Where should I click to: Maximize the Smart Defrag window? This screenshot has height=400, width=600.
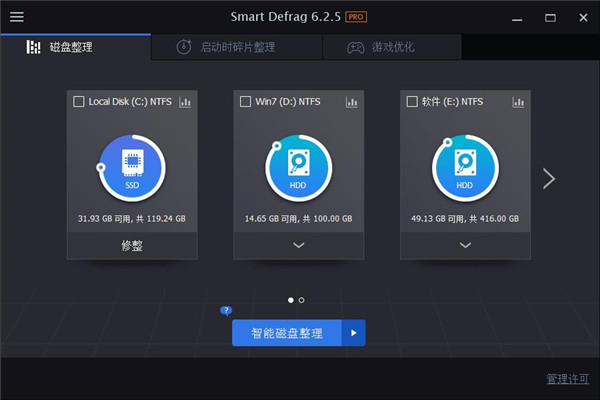coord(550,18)
